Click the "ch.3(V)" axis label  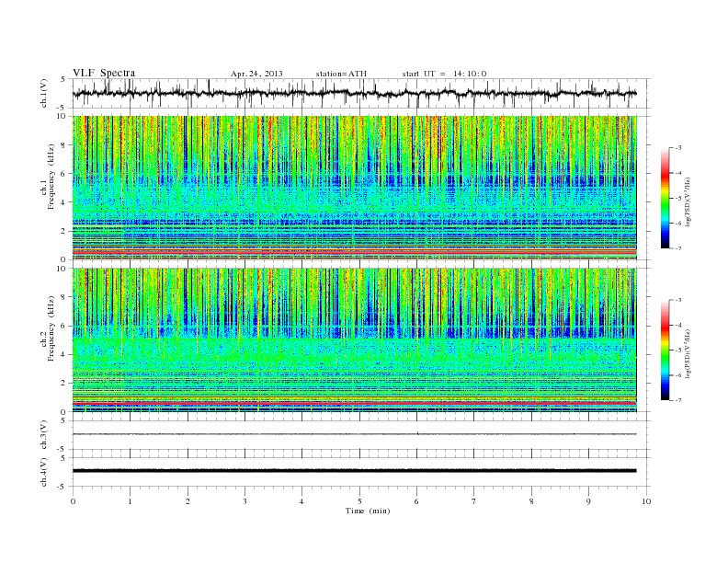pyautogui.click(x=44, y=435)
